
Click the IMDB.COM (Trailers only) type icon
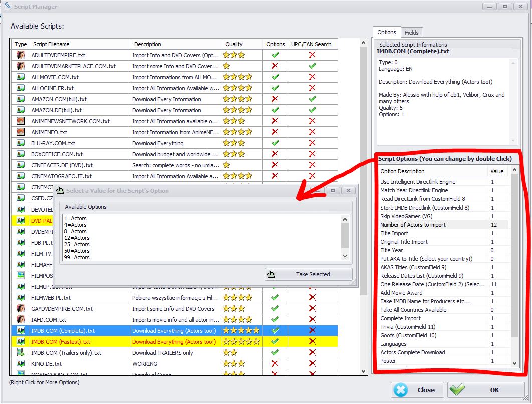tap(21, 353)
